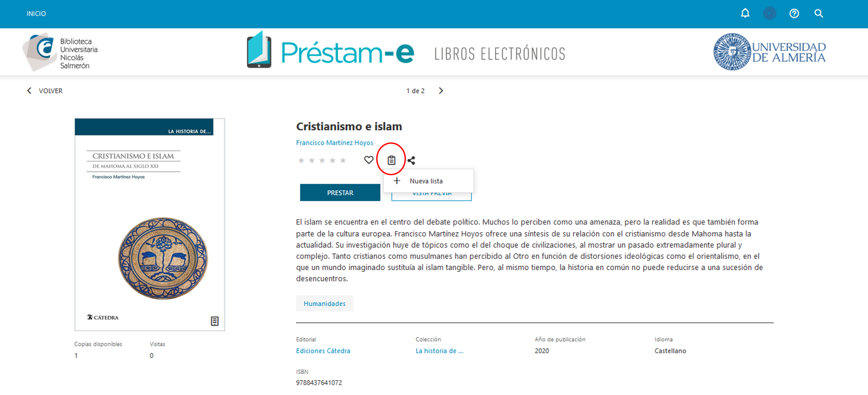Click the add-to-list clipboard icon

[391, 160]
